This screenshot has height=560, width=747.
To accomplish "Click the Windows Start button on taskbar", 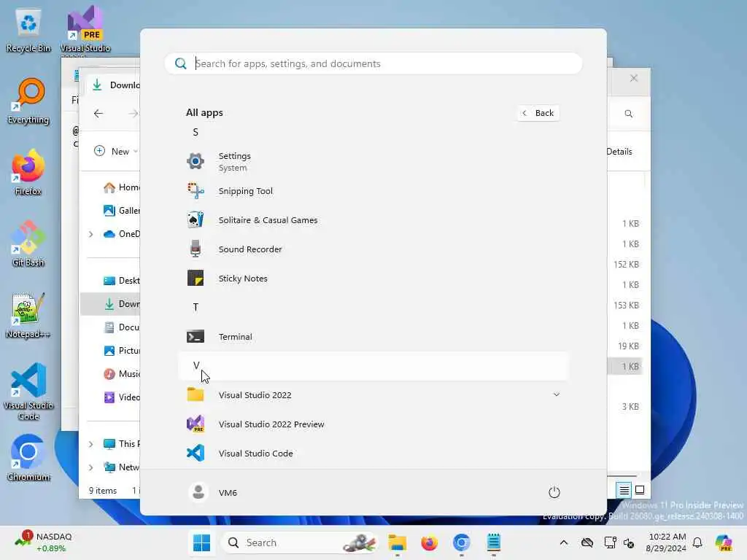I will pyautogui.click(x=201, y=542).
